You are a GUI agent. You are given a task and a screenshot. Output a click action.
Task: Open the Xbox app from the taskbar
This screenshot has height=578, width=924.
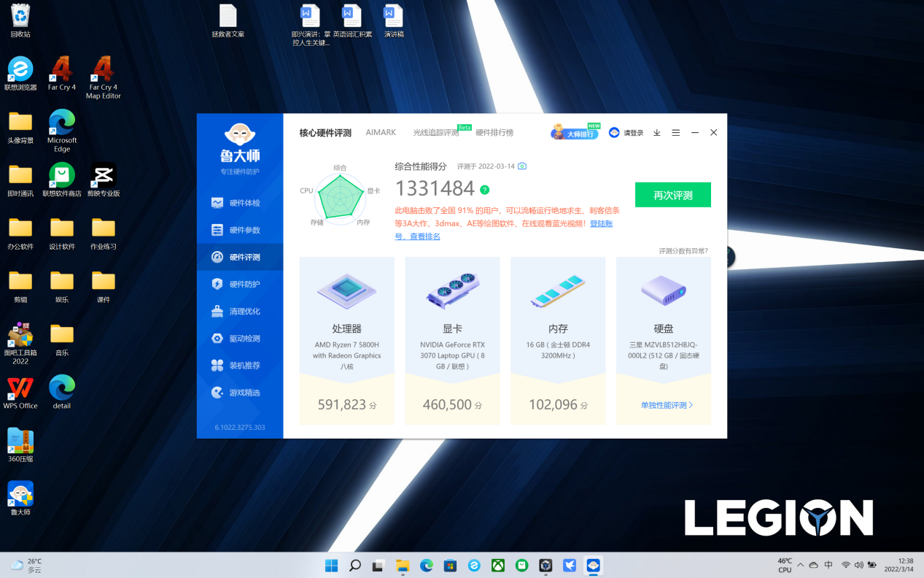point(498,565)
